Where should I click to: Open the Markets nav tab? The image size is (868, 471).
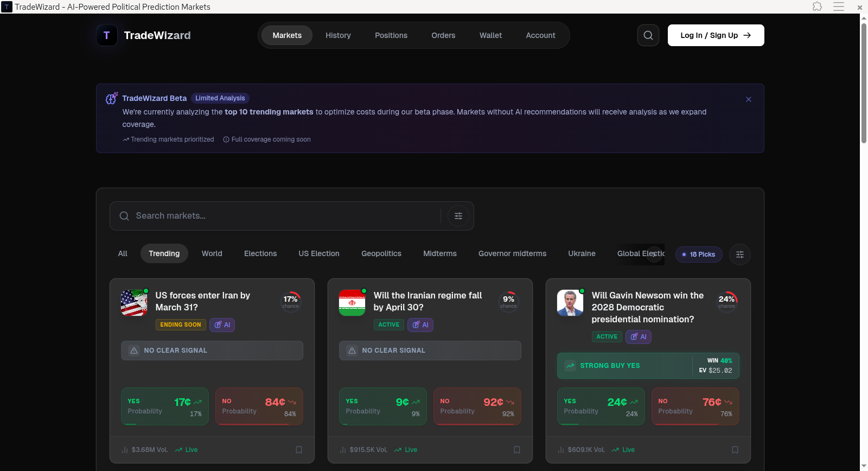pos(287,35)
